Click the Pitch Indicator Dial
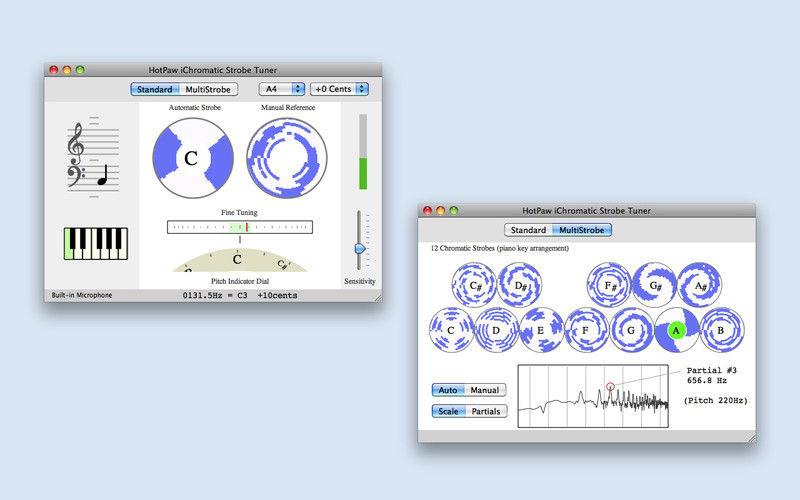This screenshot has width=800, height=500. pyautogui.click(x=240, y=260)
